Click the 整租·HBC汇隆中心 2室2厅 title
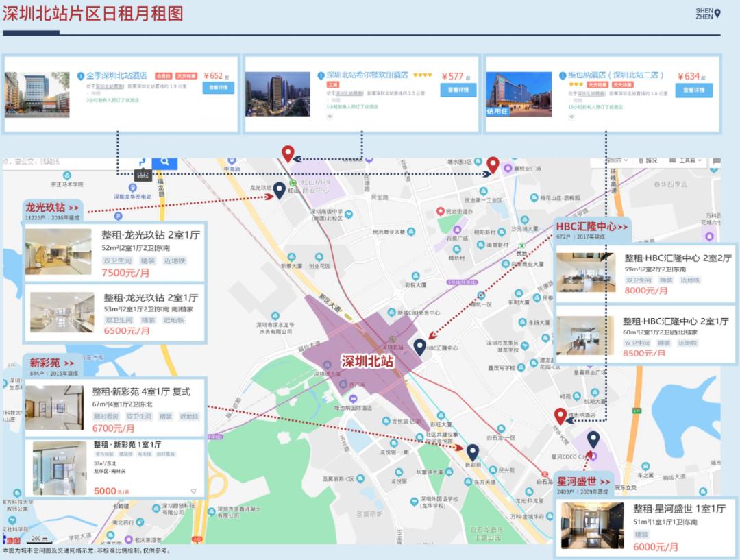This screenshot has width=740, height=560. pyautogui.click(x=678, y=258)
